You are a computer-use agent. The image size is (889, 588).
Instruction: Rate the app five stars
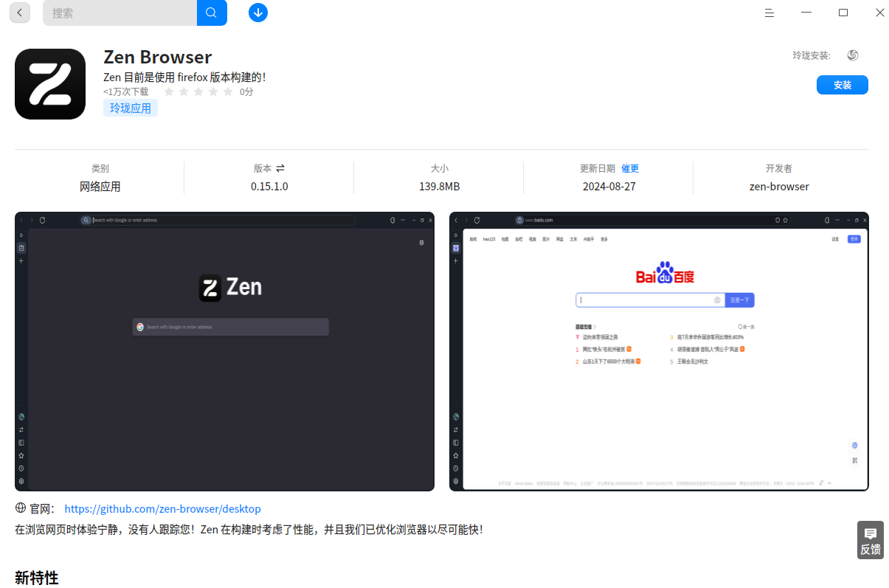point(228,92)
